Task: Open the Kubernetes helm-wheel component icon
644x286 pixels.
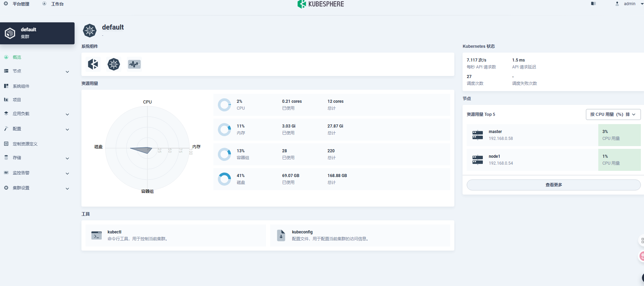Action: (x=114, y=64)
